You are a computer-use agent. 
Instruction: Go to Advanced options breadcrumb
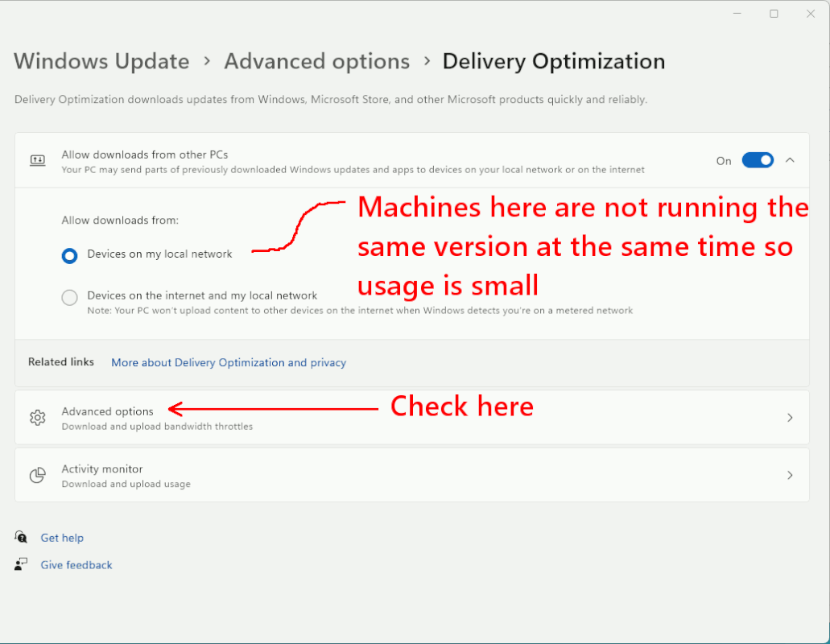tap(316, 61)
